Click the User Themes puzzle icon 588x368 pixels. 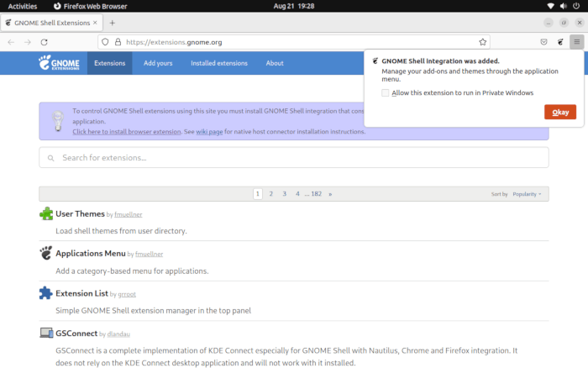pos(46,213)
